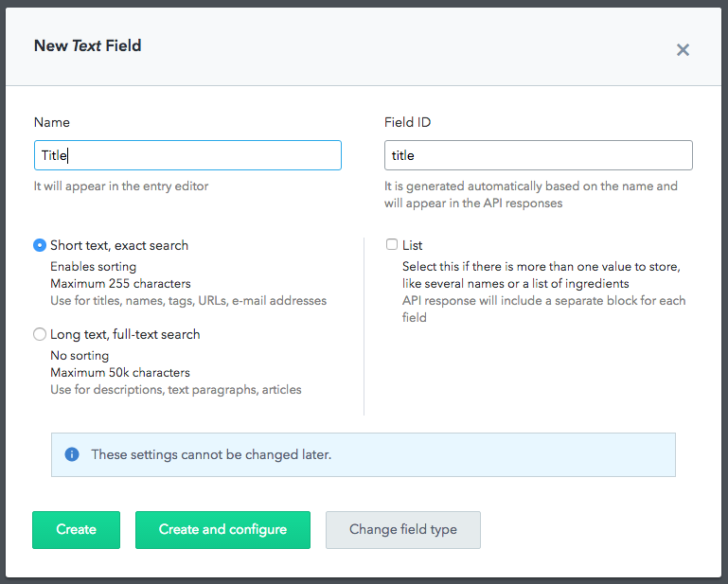Close the New Text Field dialog
This screenshot has width=728, height=584.
[683, 50]
